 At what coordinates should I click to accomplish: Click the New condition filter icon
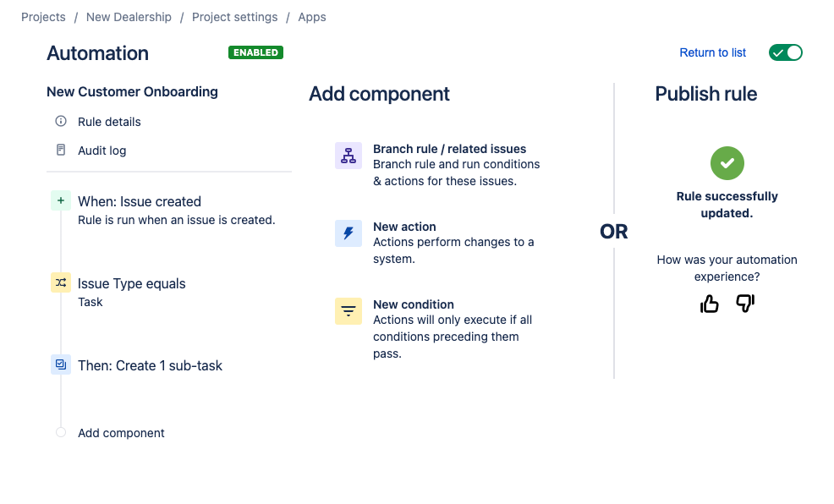tap(348, 311)
